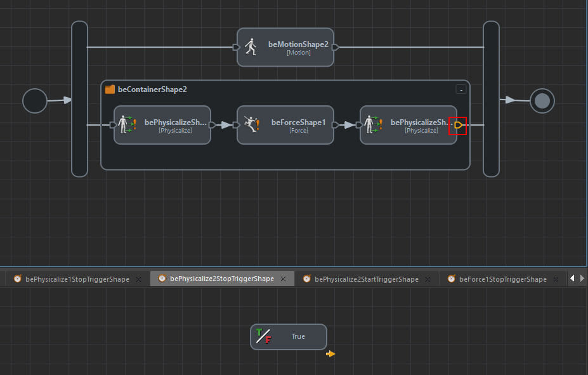Viewport: 588px width, 375px height.
Task: Click stopwatch icon on bePhysicalize2StartTriggerShape tab
Action: click(x=307, y=279)
